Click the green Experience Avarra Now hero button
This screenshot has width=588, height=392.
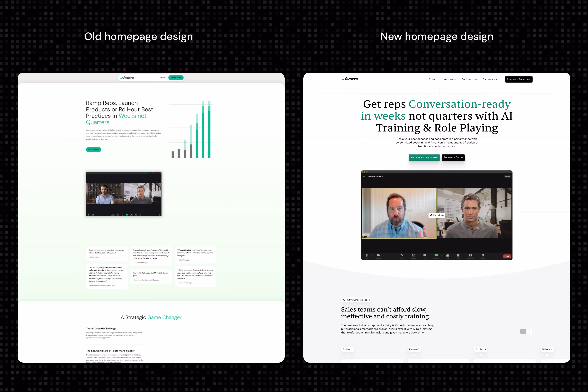pyautogui.click(x=424, y=158)
